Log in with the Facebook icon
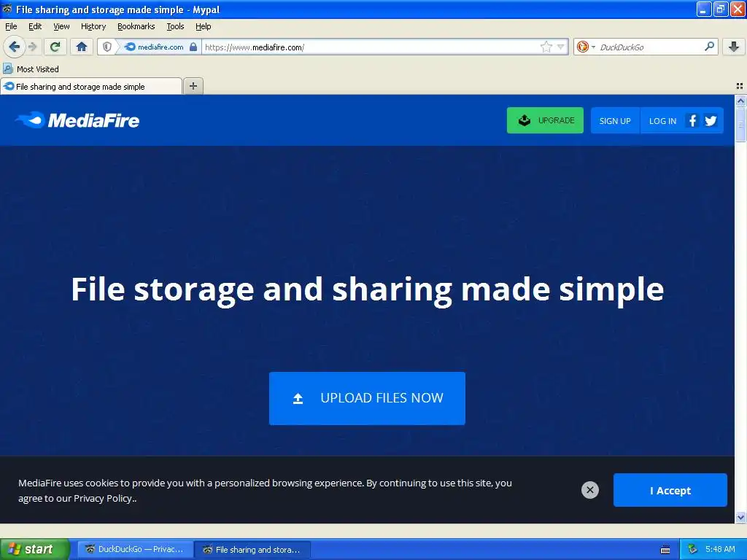Image resolution: width=747 pixels, height=560 pixels. (x=693, y=120)
